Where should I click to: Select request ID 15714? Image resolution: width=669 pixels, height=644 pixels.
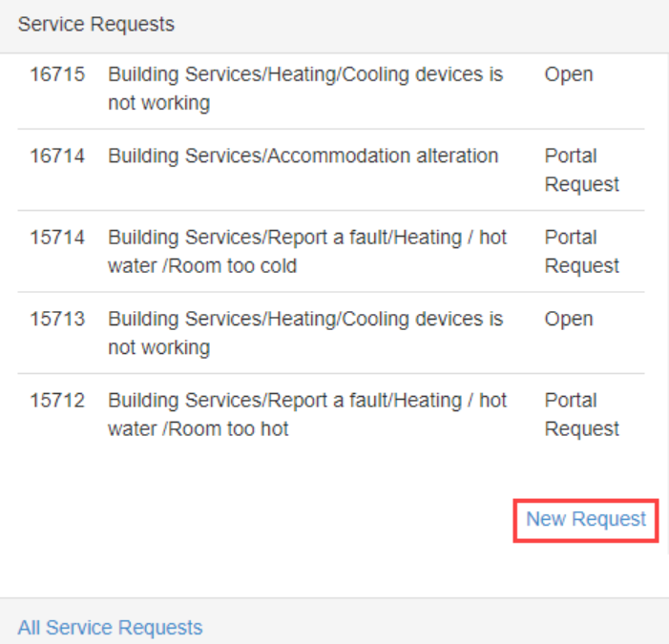click(x=57, y=238)
